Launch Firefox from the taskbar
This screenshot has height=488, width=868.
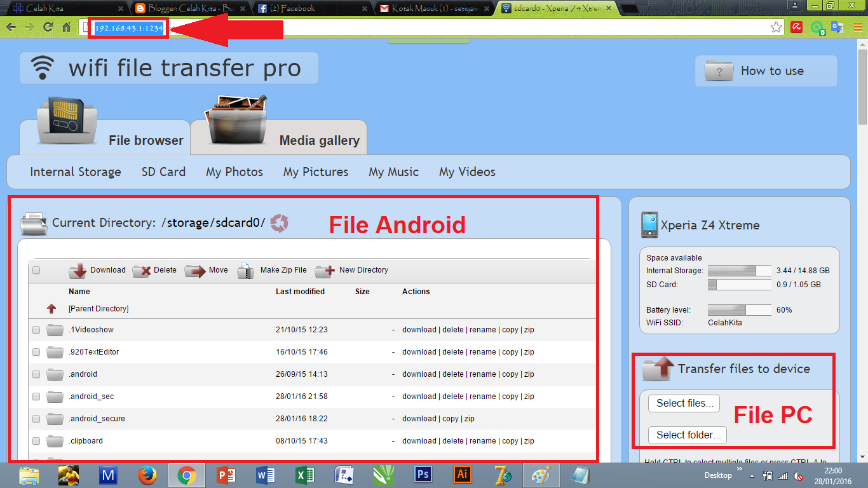coord(147,475)
